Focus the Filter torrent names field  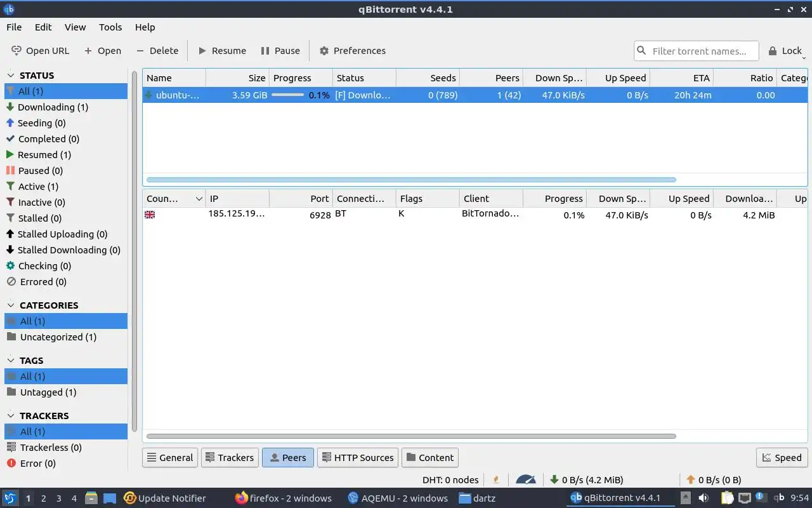point(697,51)
